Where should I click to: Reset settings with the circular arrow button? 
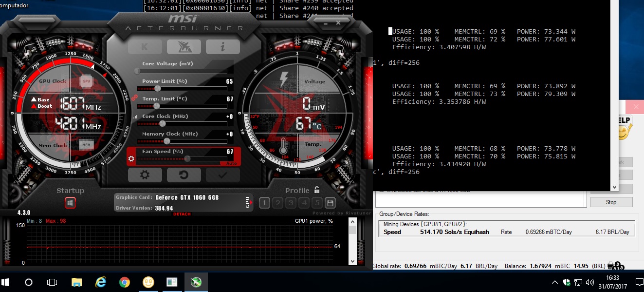pos(184,175)
